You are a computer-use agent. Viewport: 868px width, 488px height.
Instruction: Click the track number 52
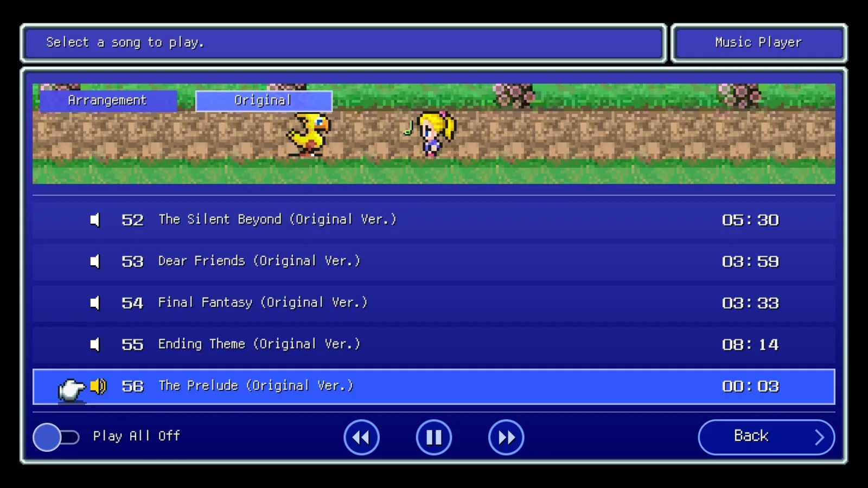(x=132, y=220)
